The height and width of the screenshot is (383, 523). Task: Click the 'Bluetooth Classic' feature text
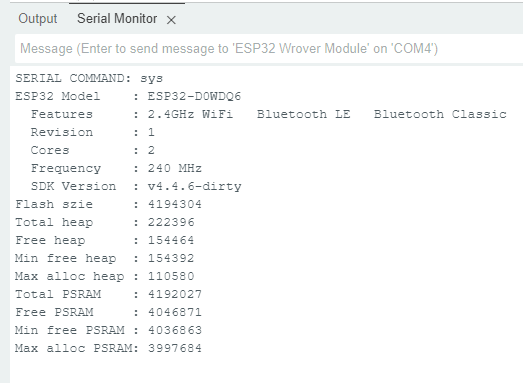point(440,114)
